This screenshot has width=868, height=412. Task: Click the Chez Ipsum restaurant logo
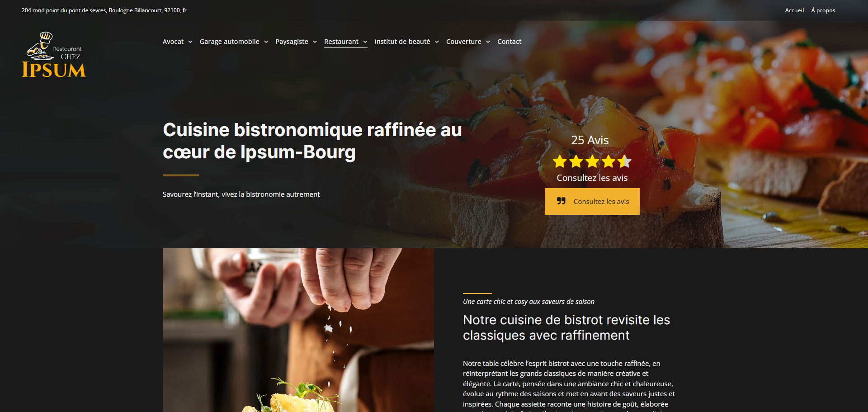54,55
